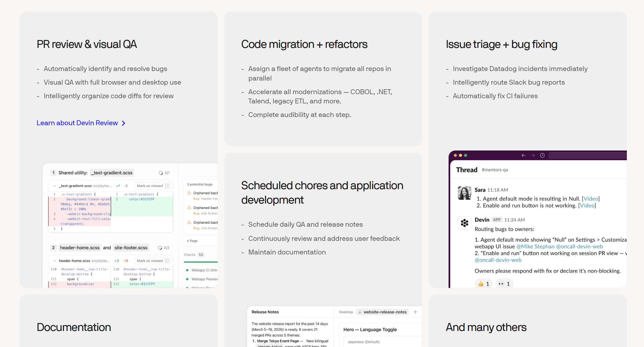
Task: Open the Japanese (Default) language dropdown
Action: (x=382, y=342)
